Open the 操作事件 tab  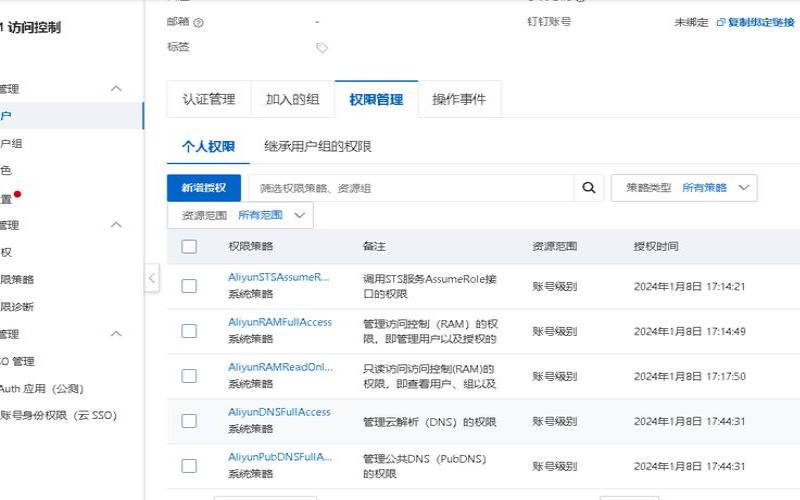click(x=459, y=99)
